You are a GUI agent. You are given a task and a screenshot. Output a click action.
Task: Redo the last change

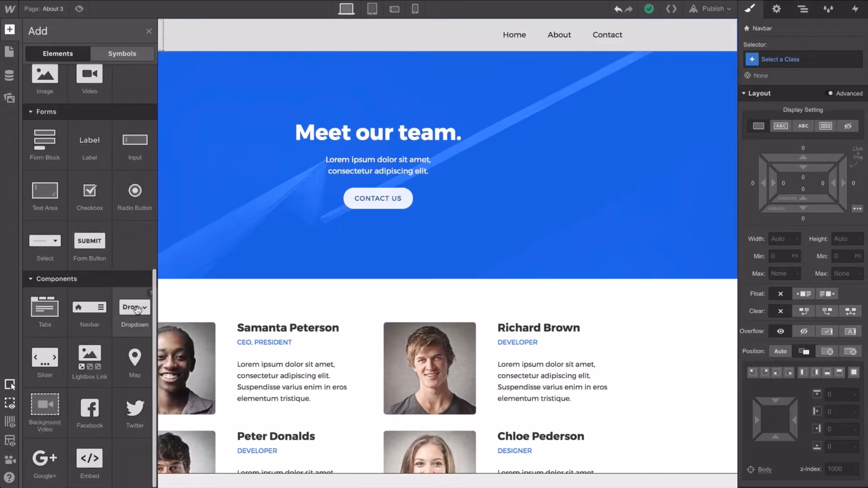pos(629,9)
